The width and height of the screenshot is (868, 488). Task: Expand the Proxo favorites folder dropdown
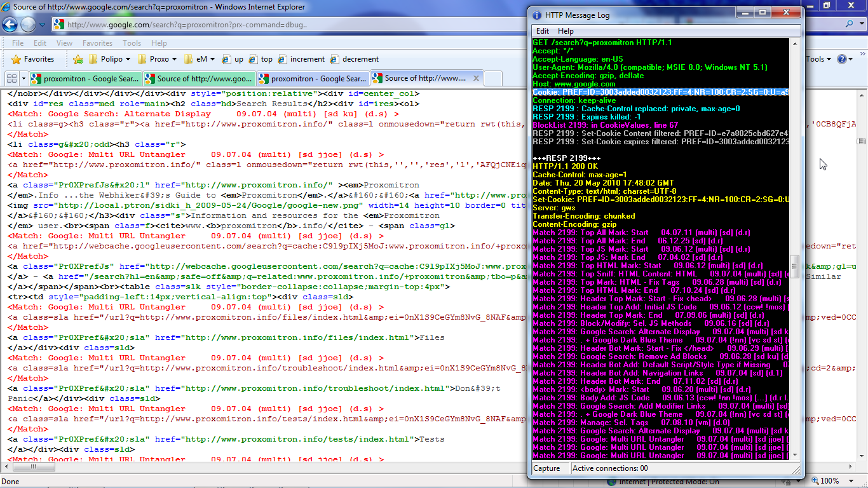point(159,59)
